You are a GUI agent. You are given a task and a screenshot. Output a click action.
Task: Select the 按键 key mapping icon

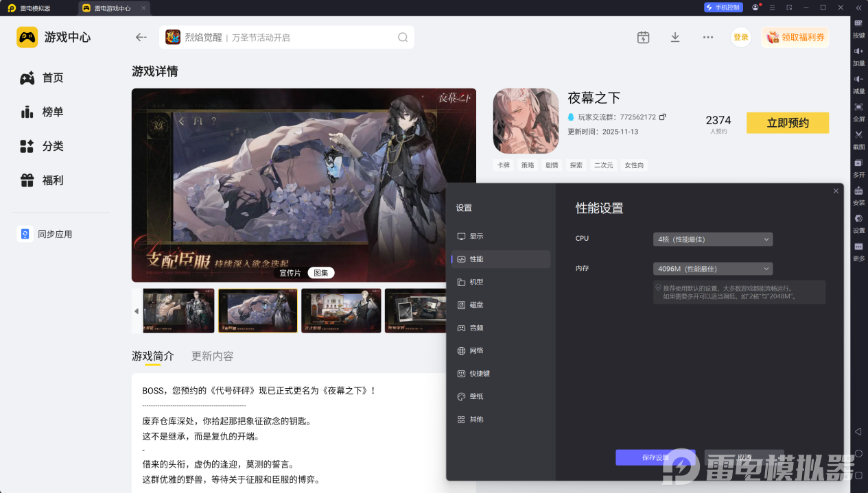[x=858, y=25]
